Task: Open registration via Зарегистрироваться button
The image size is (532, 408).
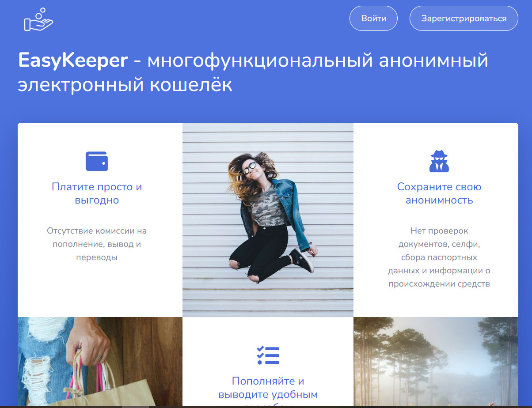Action: tap(464, 19)
